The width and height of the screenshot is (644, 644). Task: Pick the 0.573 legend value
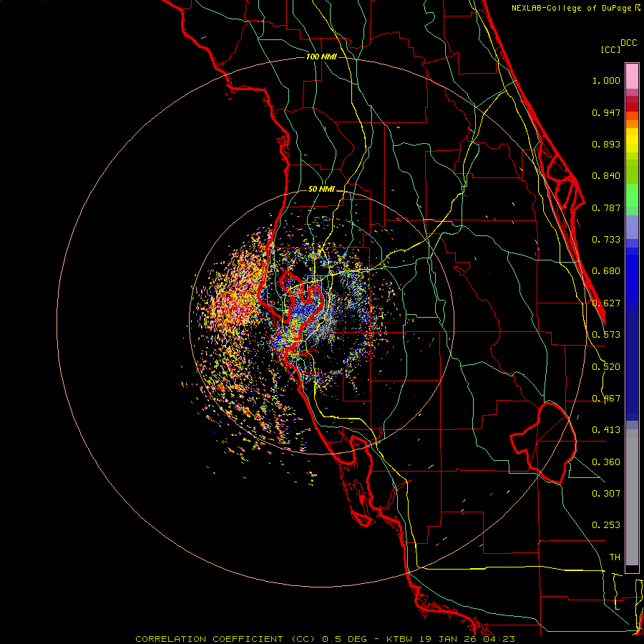[x=606, y=335]
